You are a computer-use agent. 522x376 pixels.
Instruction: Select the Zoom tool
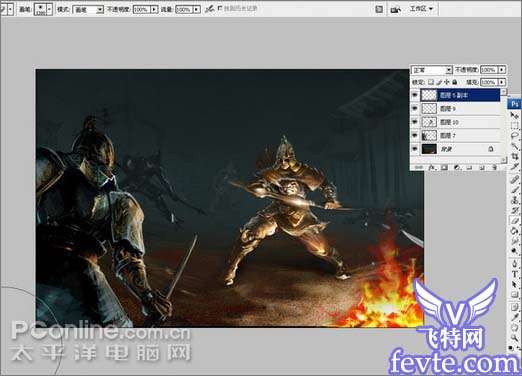[515, 338]
